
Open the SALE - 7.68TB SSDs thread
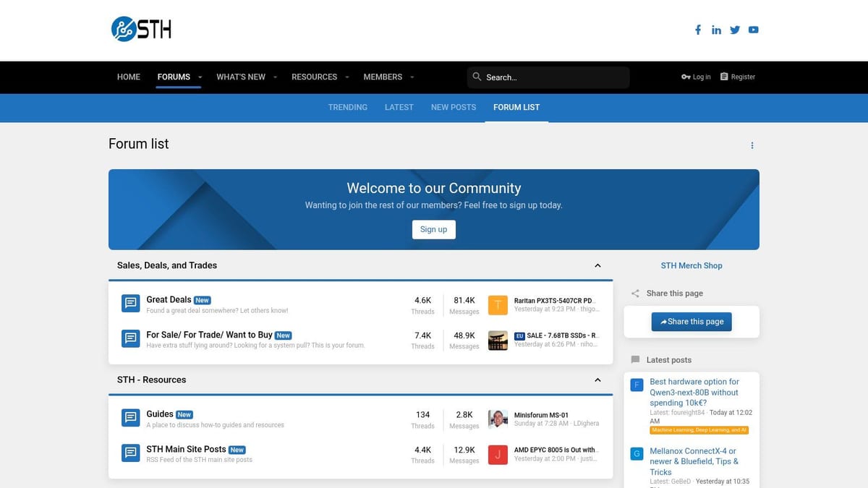[x=563, y=335]
